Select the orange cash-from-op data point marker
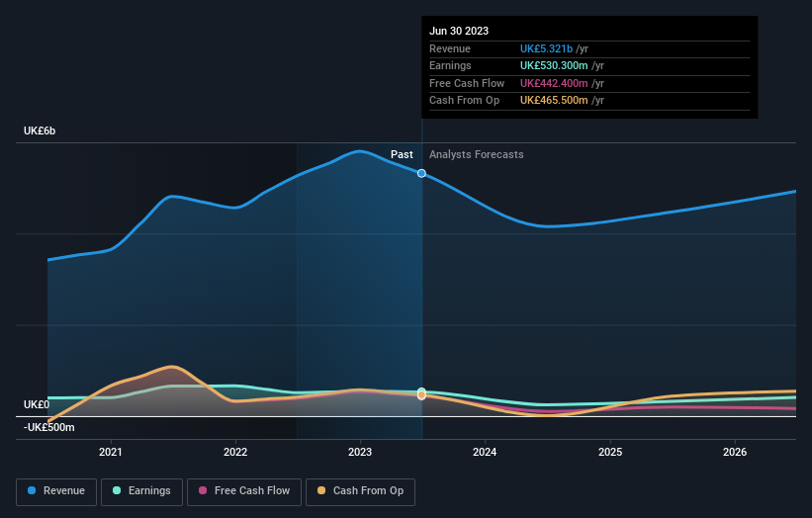Viewport: 812px width, 518px height. point(421,395)
